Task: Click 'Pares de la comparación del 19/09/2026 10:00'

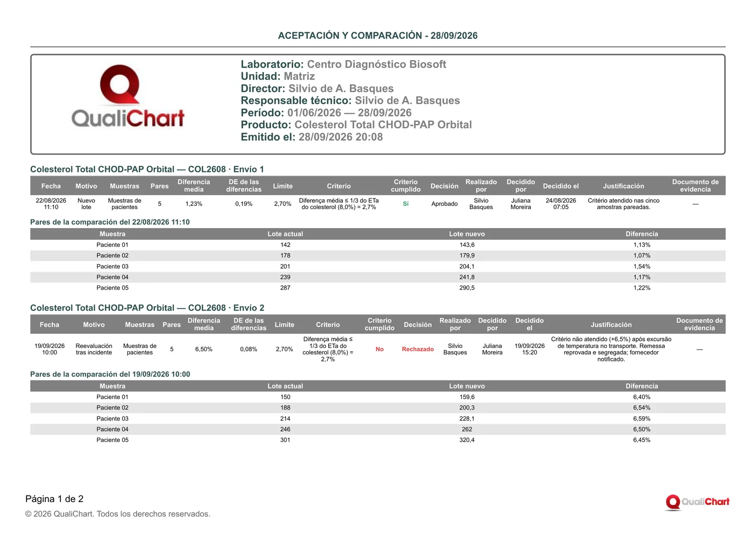Action: pos(110,374)
